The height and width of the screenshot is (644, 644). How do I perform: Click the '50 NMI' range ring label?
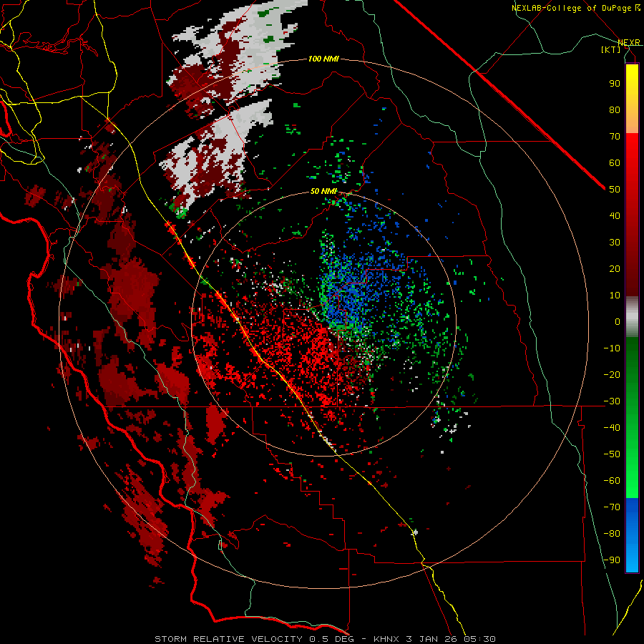323,191
